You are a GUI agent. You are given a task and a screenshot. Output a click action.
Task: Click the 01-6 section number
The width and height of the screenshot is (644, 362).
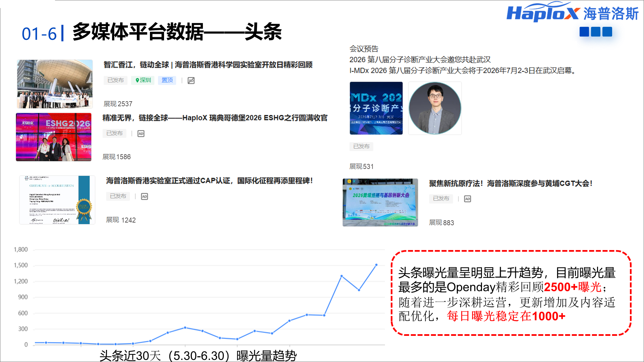coord(39,34)
